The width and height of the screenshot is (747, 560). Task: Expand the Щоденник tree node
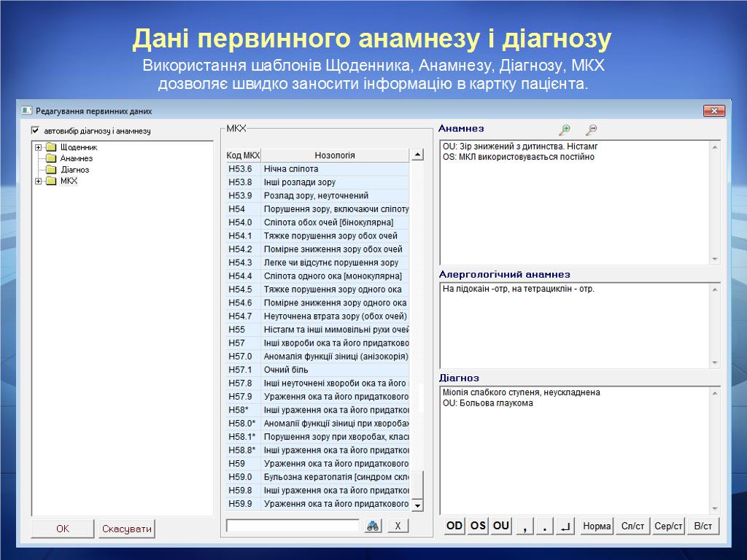(x=39, y=147)
